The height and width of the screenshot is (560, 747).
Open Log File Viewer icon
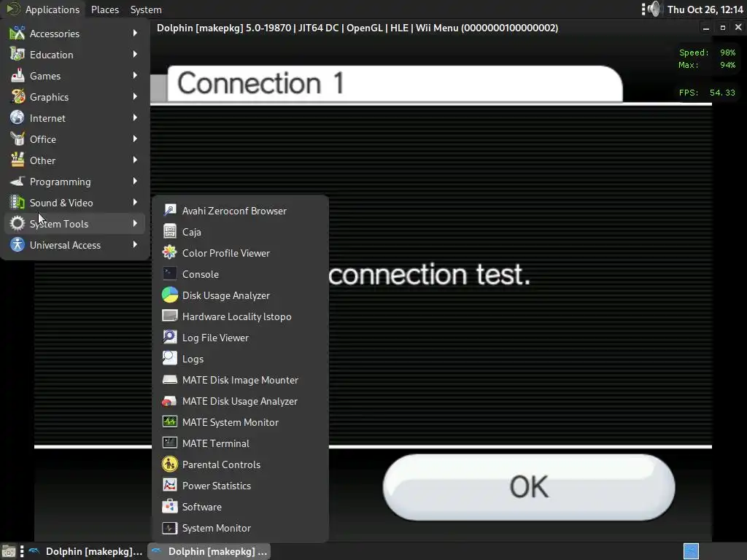click(x=169, y=337)
